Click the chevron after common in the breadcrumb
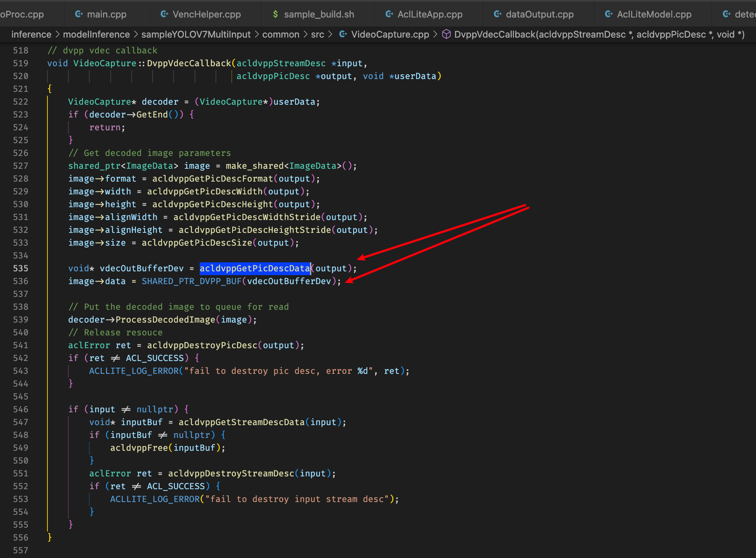756x558 pixels. [305, 35]
